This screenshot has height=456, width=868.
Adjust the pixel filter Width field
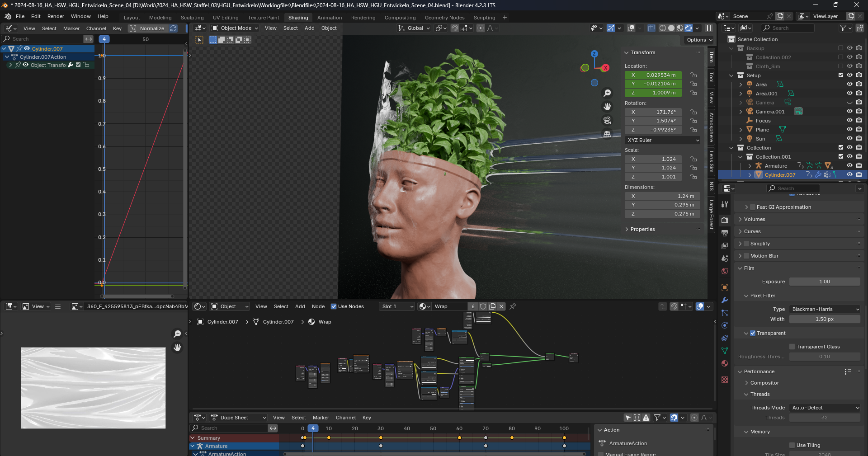[x=825, y=319]
